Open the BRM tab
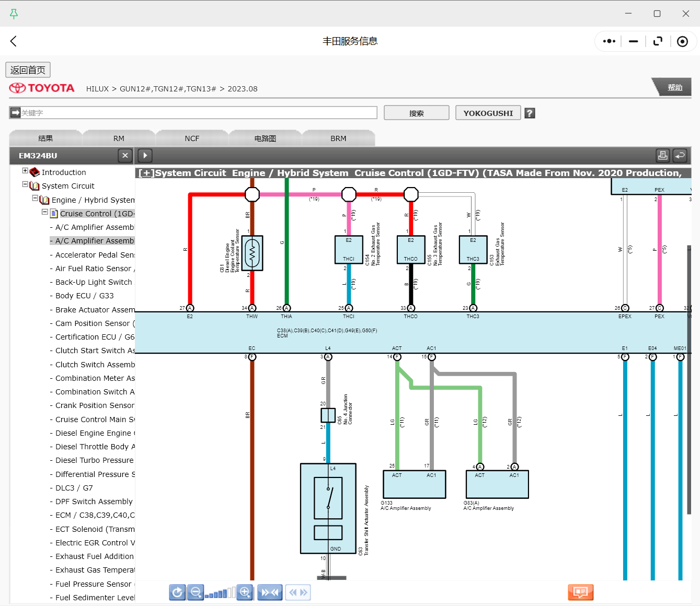 click(x=339, y=137)
